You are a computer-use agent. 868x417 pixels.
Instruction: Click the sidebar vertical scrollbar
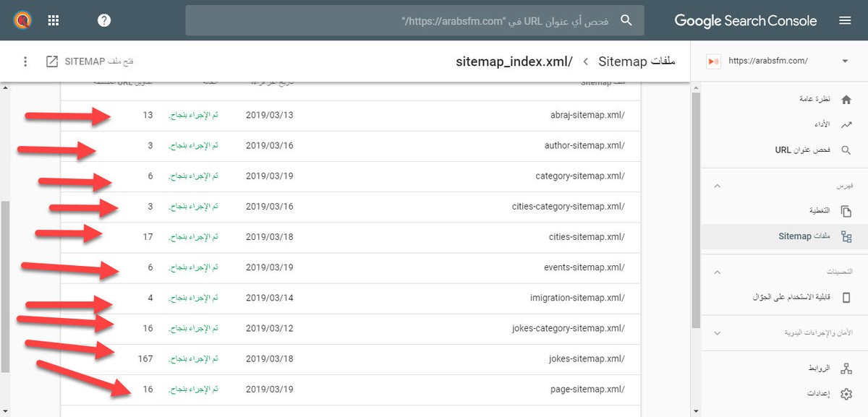click(x=696, y=210)
